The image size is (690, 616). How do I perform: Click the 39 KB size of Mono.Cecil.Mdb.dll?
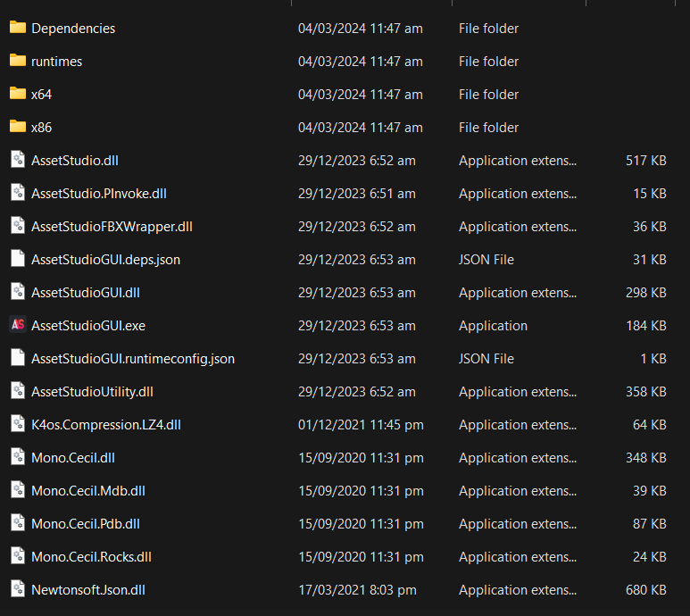tap(650, 491)
